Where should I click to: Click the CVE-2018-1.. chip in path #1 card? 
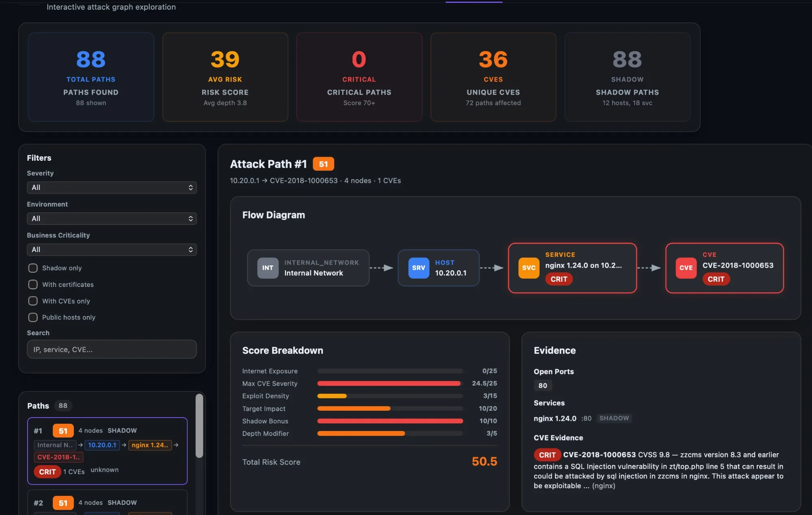point(58,457)
